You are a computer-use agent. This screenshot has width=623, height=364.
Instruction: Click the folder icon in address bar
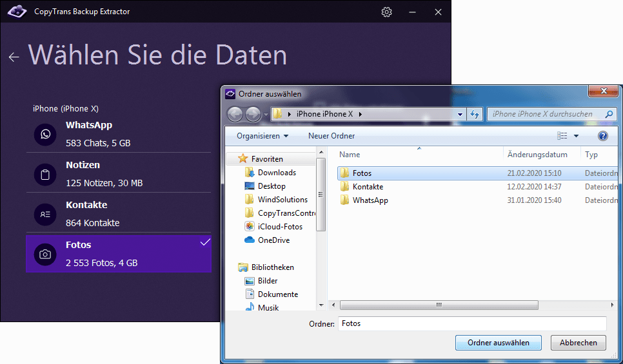278,114
